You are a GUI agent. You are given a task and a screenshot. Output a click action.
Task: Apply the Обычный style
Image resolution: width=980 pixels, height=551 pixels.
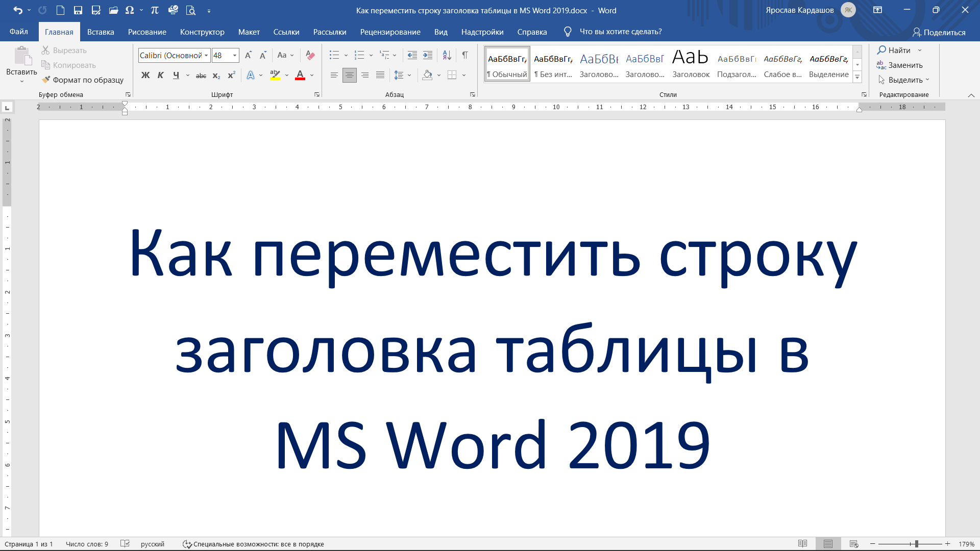point(507,64)
